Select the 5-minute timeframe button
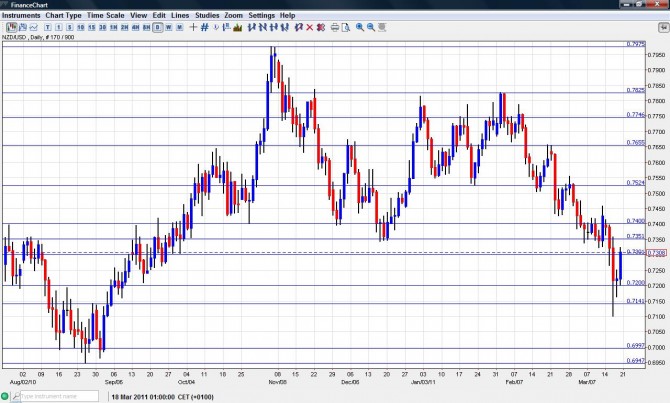670x403 pixels. (x=70, y=27)
